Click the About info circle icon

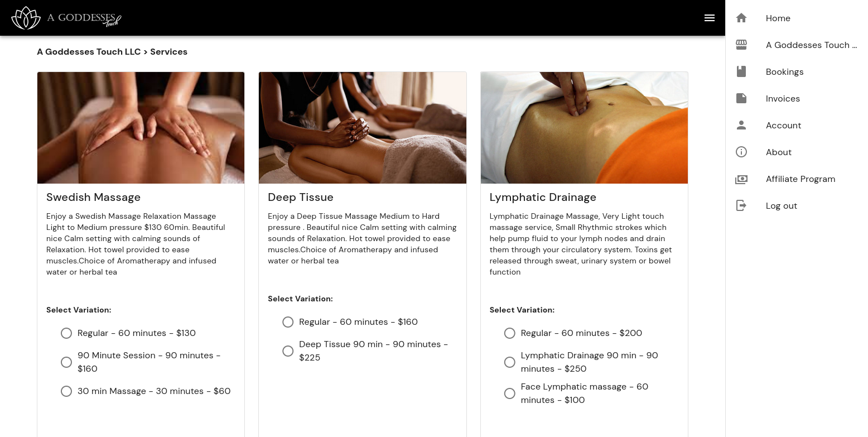(x=741, y=152)
